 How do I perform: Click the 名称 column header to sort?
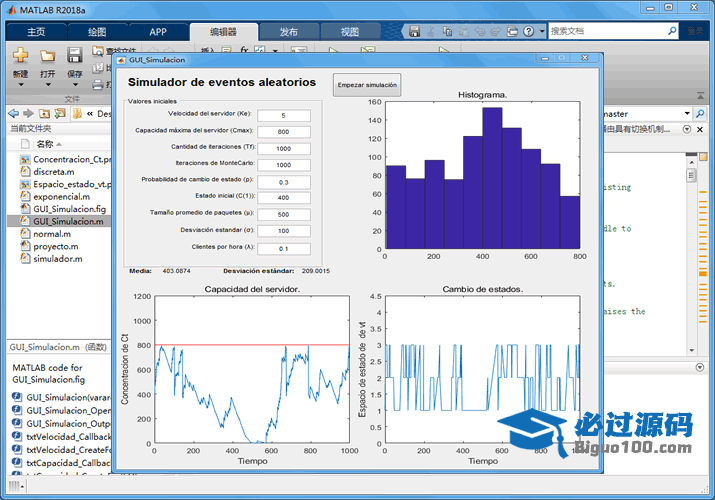click(45, 144)
